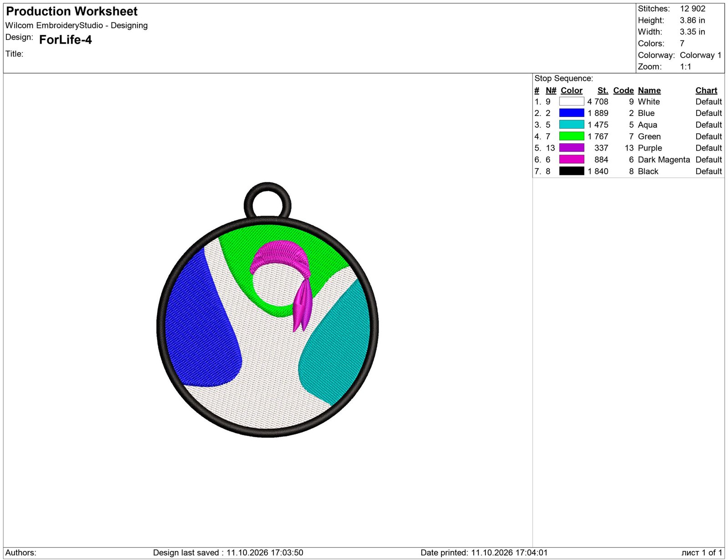Screen dimensions: 728x560
Task: Click the White color swatch
Action: coord(571,101)
